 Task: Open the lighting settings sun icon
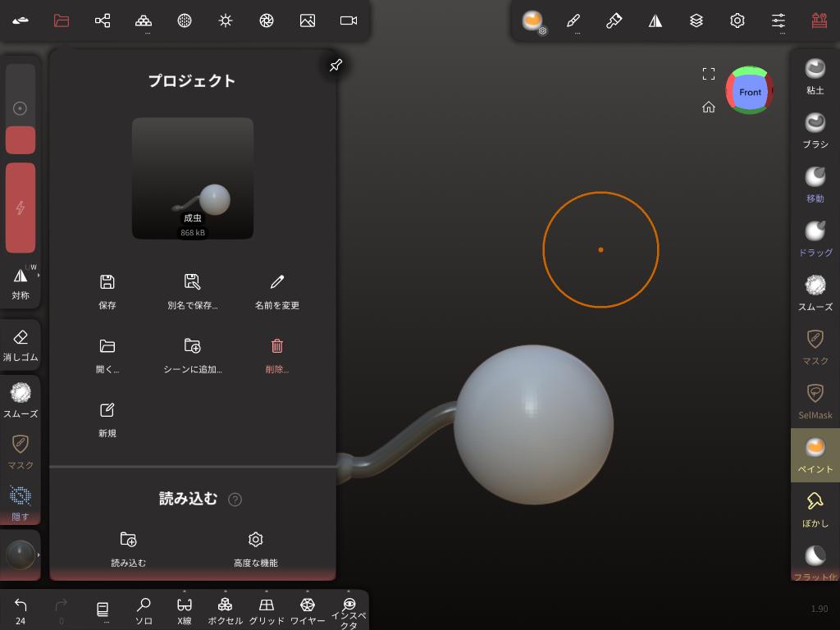(226, 21)
